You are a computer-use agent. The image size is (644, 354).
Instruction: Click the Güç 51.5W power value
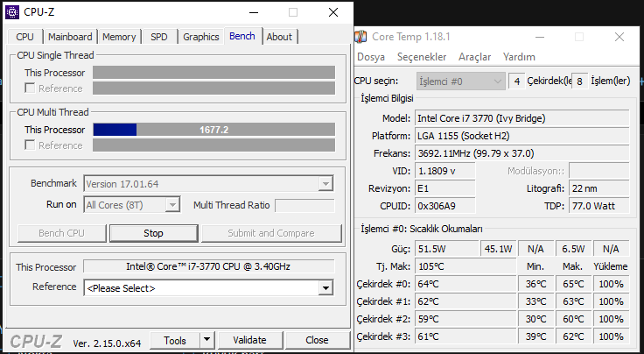(x=447, y=249)
